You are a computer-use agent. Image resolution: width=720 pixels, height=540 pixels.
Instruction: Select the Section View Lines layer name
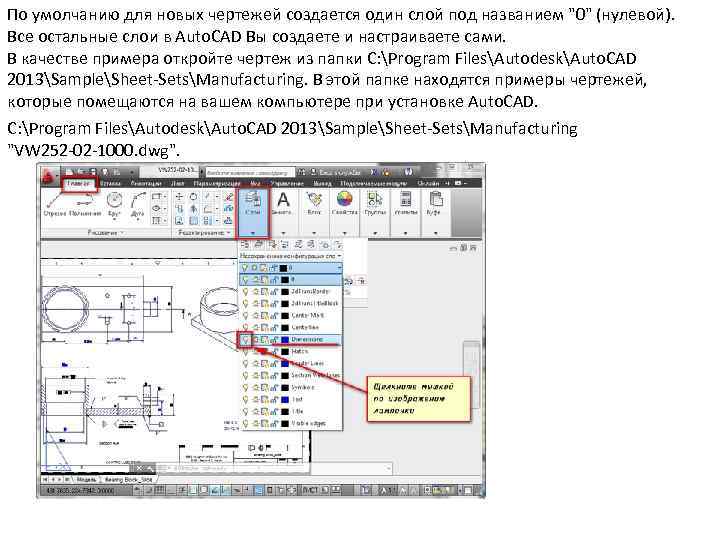coord(316,376)
